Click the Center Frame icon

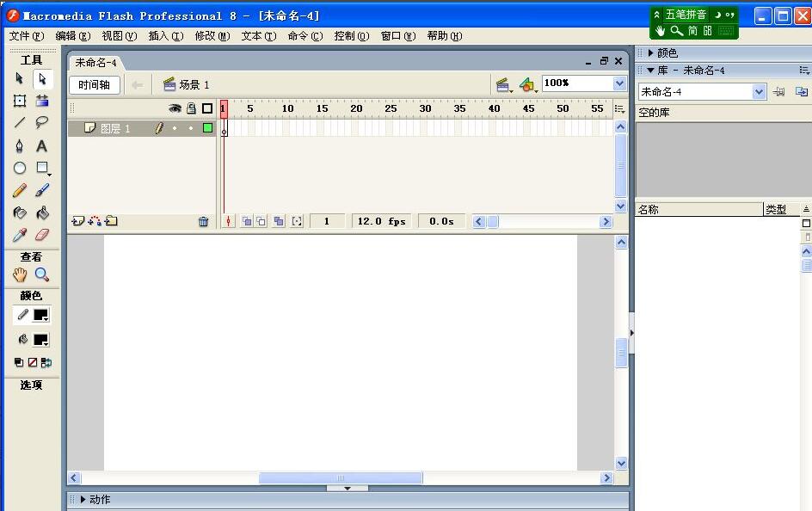228,222
